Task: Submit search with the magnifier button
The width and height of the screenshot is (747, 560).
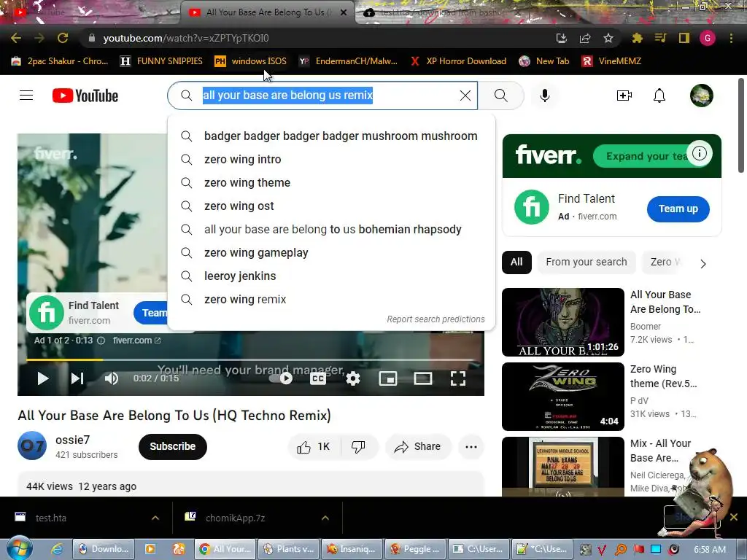Action: click(x=500, y=96)
